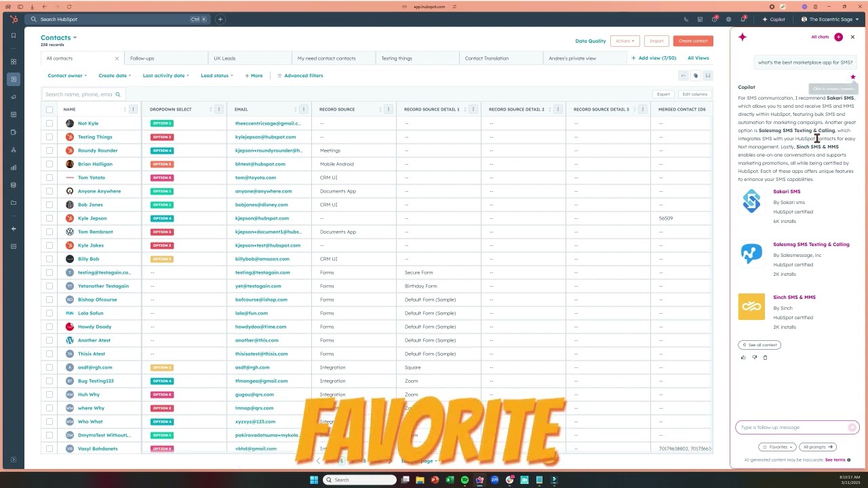Click the phone calling icon in top bar

tap(686, 20)
